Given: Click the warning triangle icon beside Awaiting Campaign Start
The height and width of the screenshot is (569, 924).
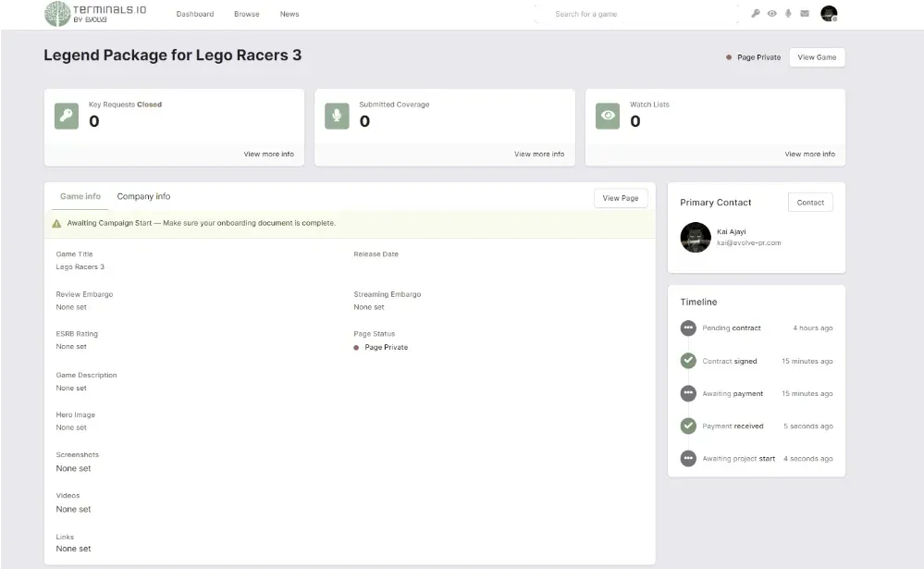Looking at the screenshot, I should [56, 224].
